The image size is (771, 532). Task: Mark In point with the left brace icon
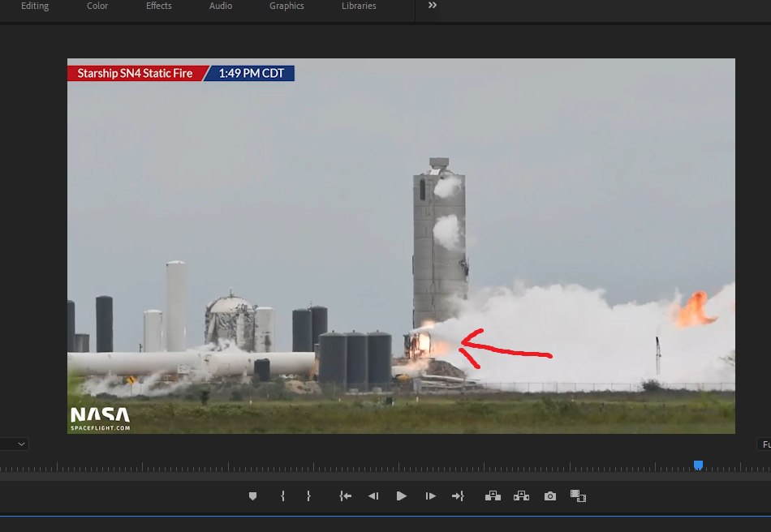point(282,496)
